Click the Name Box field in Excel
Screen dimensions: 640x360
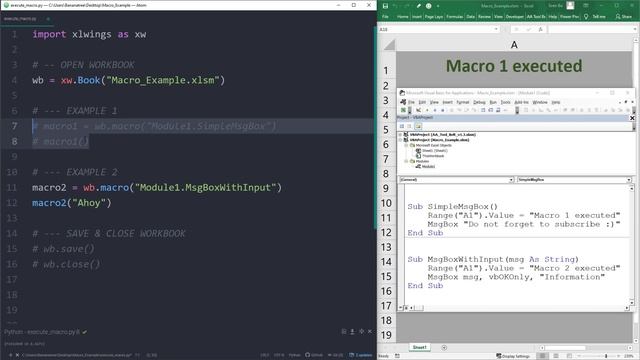pyautogui.click(x=436, y=29)
